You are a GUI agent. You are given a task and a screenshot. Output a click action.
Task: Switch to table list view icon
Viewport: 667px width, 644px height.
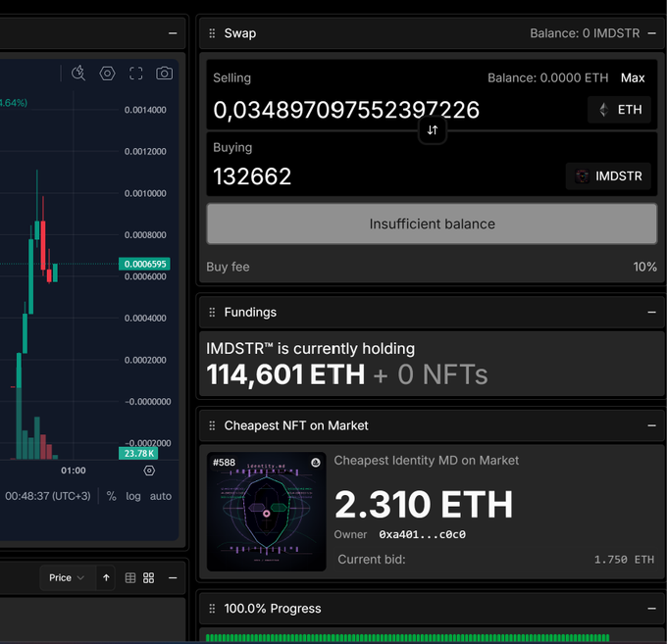[130, 577]
